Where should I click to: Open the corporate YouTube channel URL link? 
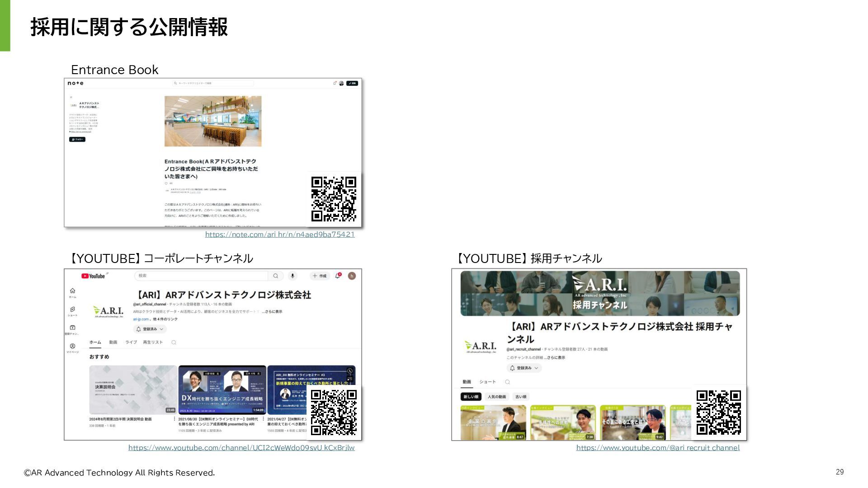(241, 448)
